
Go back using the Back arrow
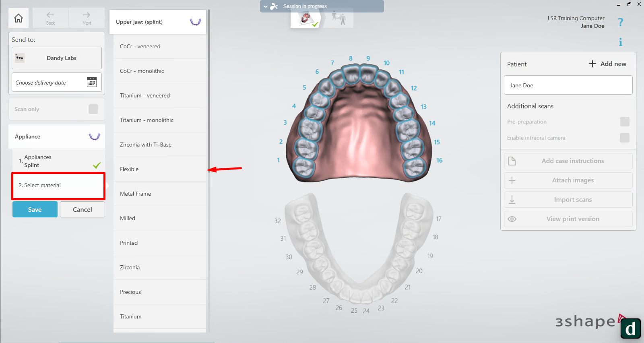pos(50,18)
